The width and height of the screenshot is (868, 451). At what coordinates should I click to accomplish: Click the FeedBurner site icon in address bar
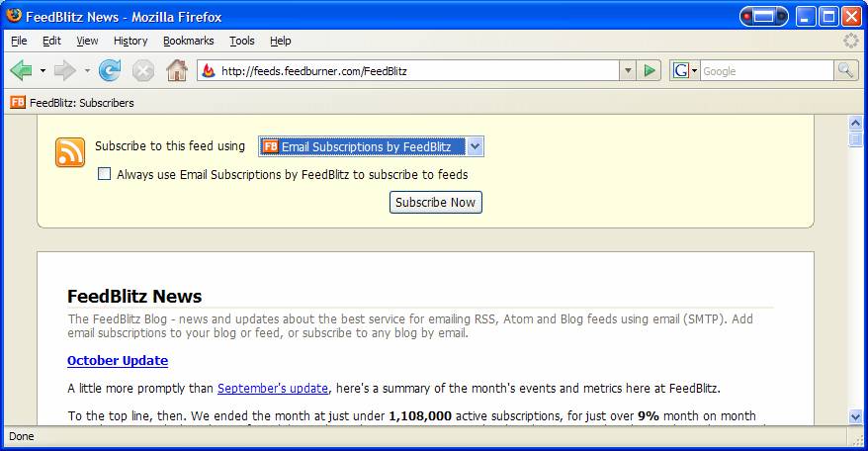click(x=209, y=71)
